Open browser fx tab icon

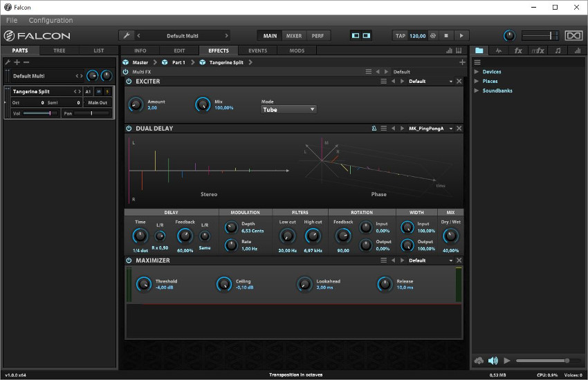[x=518, y=50]
